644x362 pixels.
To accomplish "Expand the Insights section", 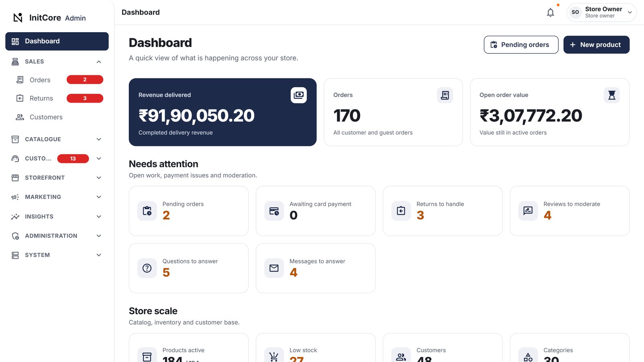I will click(57, 216).
